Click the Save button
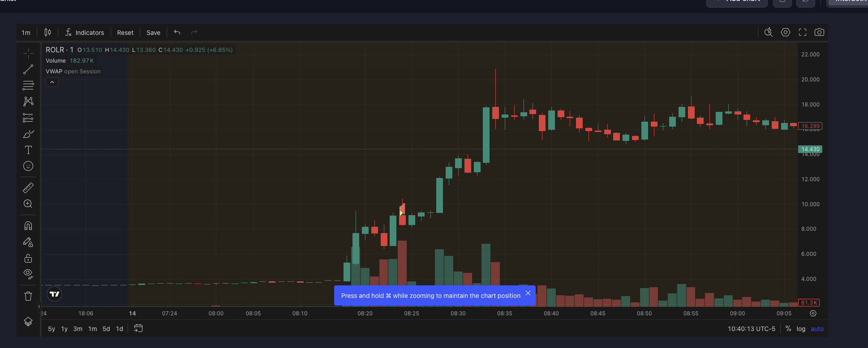Screen dimensions: 868x348 [153, 33]
